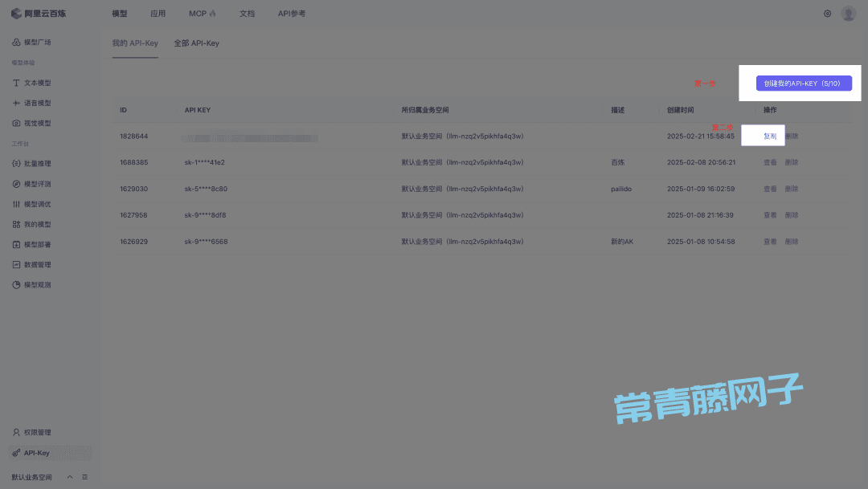Open the settings gear in the top bar
Image resolution: width=868 pixels, height=489 pixels.
[x=827, y=13]
